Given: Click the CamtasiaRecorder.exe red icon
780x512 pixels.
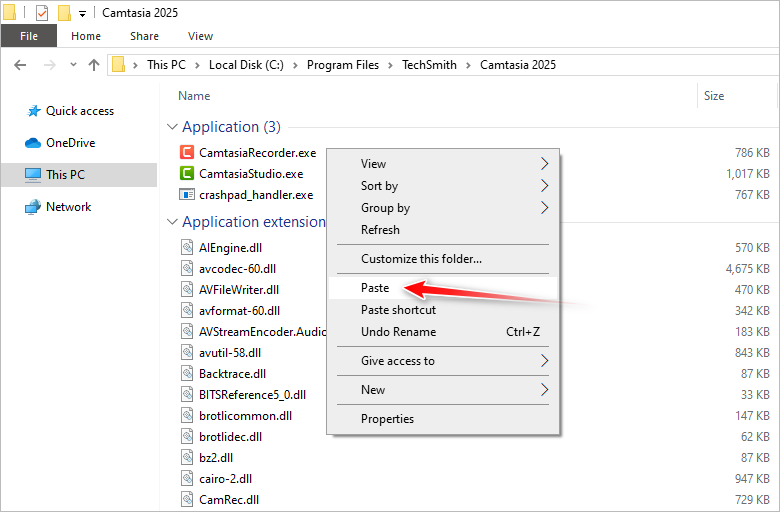Looking at the screenshot, I should pos(186,153).
